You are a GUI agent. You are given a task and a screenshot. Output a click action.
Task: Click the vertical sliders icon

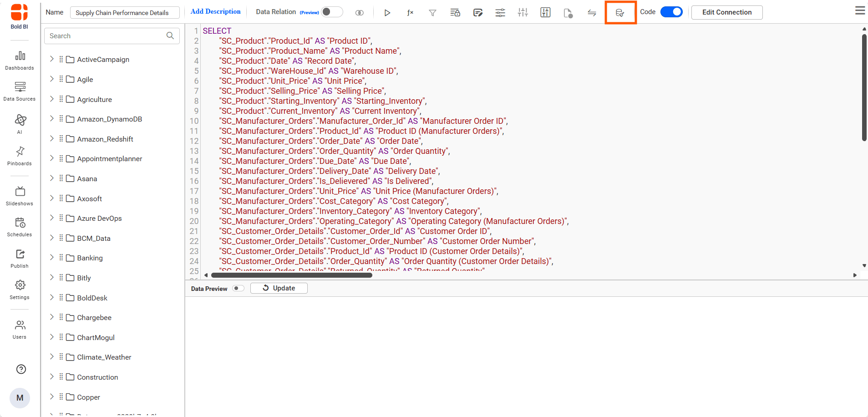523,13
